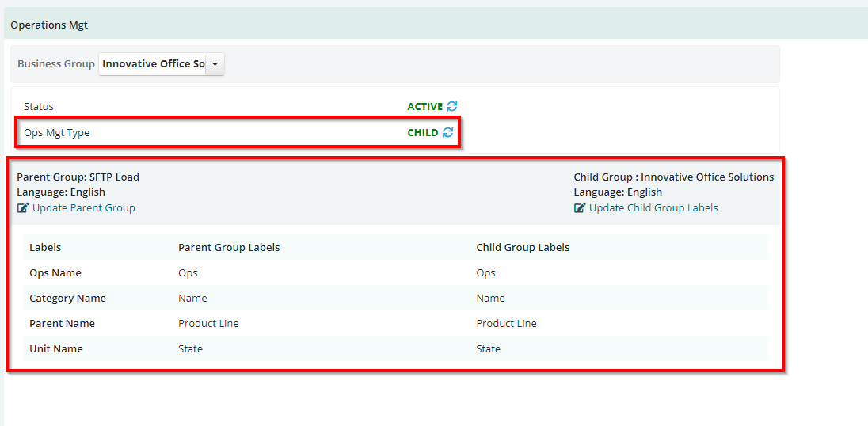868x426 pixels.
Task: Click the green CHILD type value
Action: (423, 133)
